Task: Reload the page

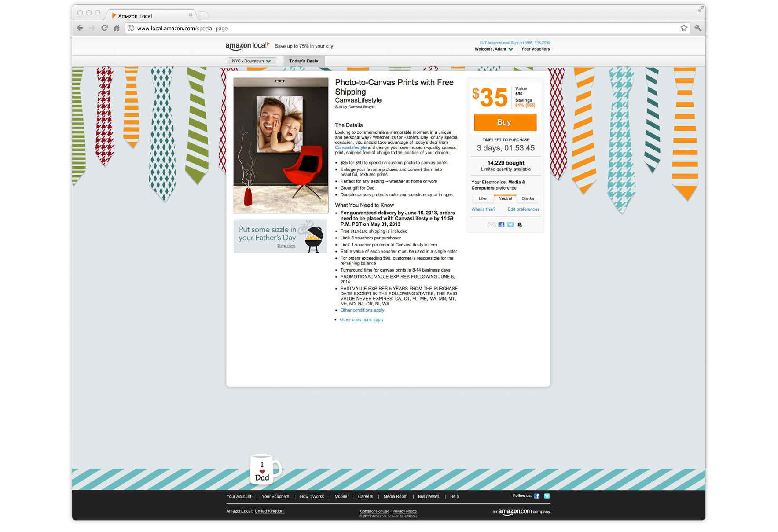Action: click(104, 28)
